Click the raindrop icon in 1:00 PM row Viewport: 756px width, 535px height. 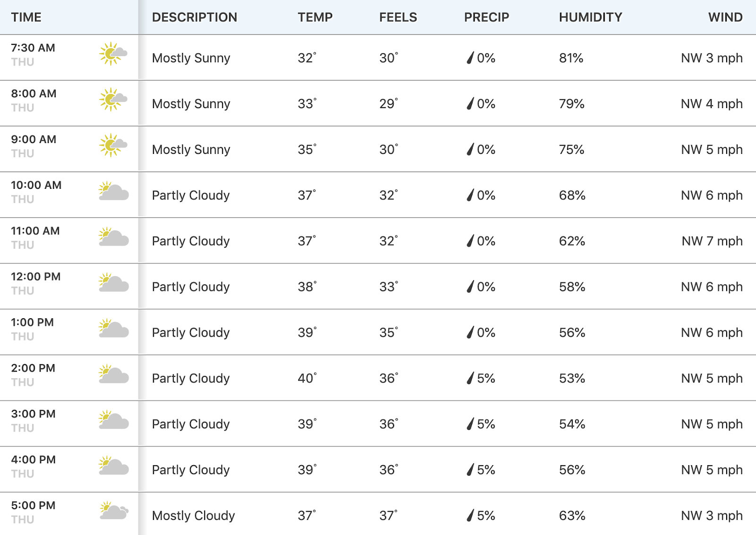[x=470, y=332]
